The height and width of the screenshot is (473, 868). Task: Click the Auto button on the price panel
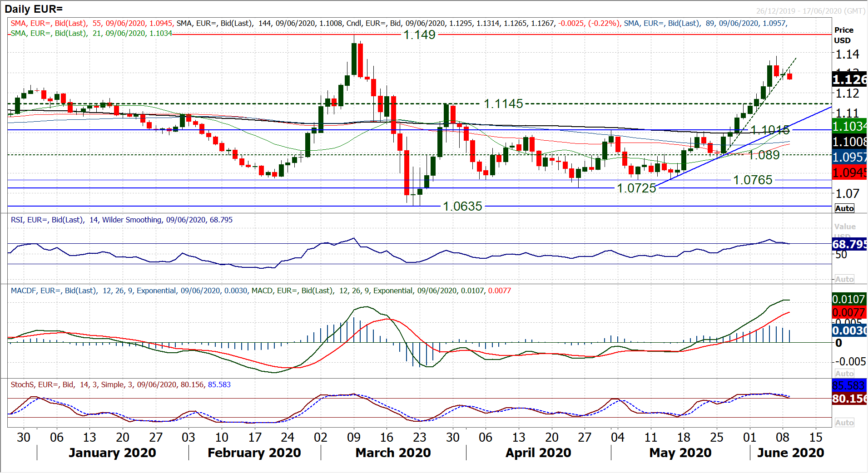coord(844,208)
